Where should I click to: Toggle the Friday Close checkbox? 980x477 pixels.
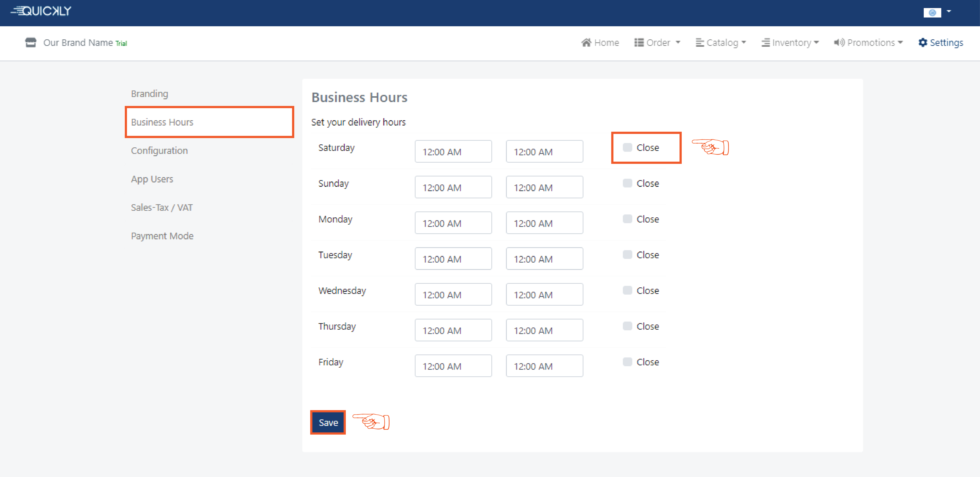click(627, 362)
